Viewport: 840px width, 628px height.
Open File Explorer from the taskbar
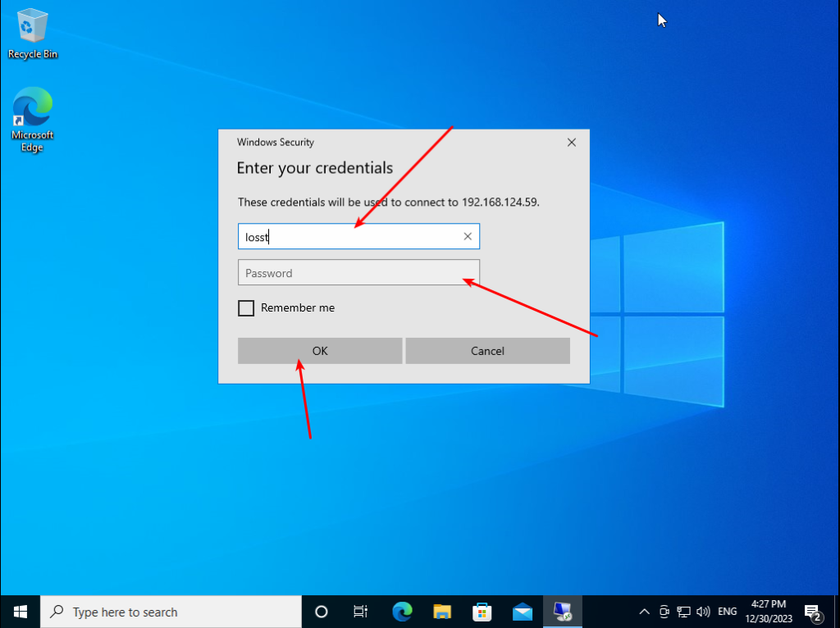[x=442, y=612]
